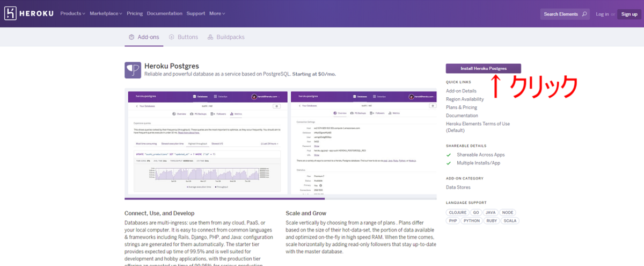The width and height of the screenshot is (644, 266).
Task: Open Plans & Pricing quick link
Action: point(462,107)
